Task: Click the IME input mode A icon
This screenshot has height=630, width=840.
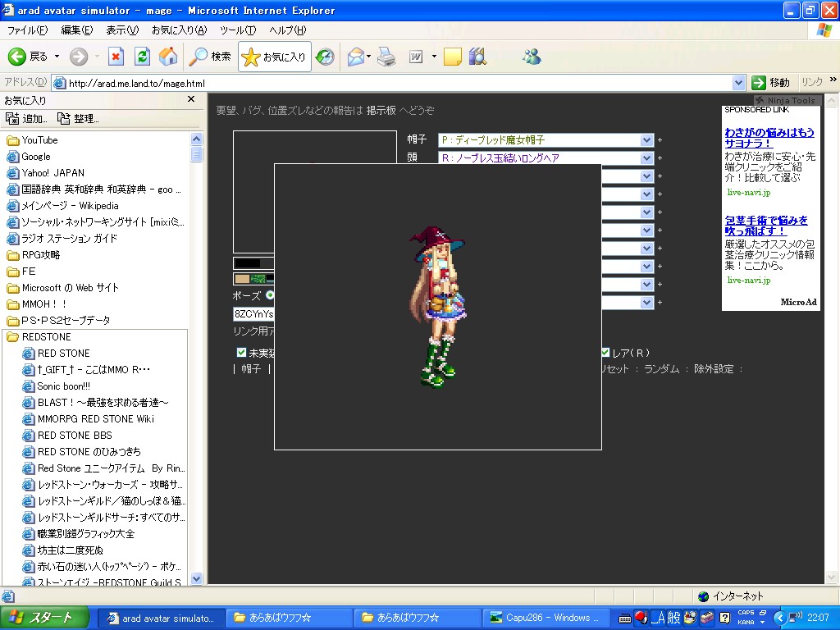Action: point(657,618)
